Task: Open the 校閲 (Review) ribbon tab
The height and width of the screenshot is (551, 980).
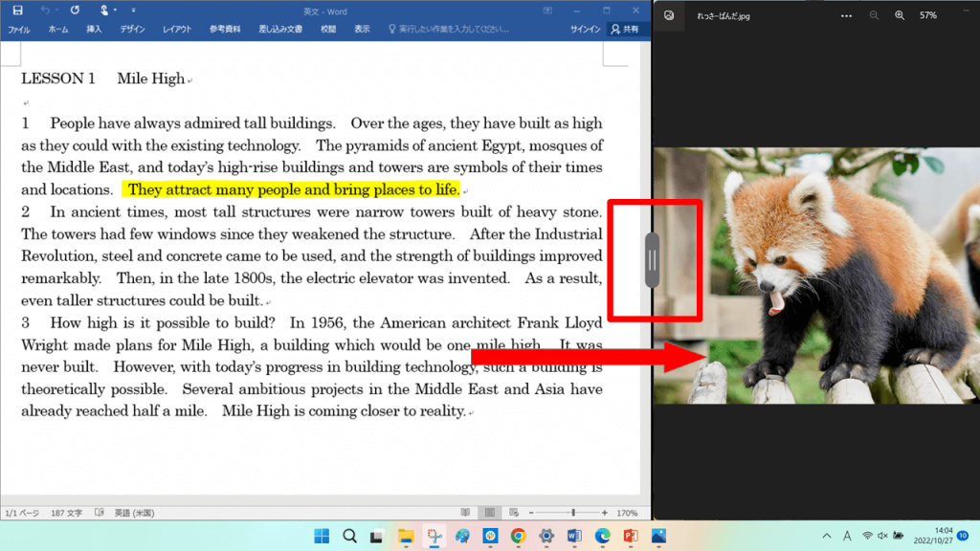Action: tap(328, 30)
